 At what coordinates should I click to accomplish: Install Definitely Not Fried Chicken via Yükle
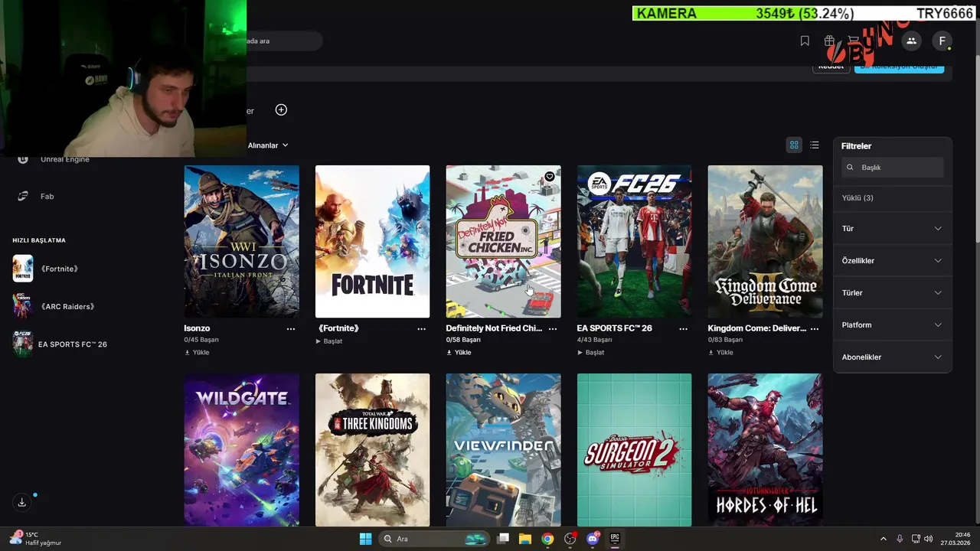click(x=459, y=353)
